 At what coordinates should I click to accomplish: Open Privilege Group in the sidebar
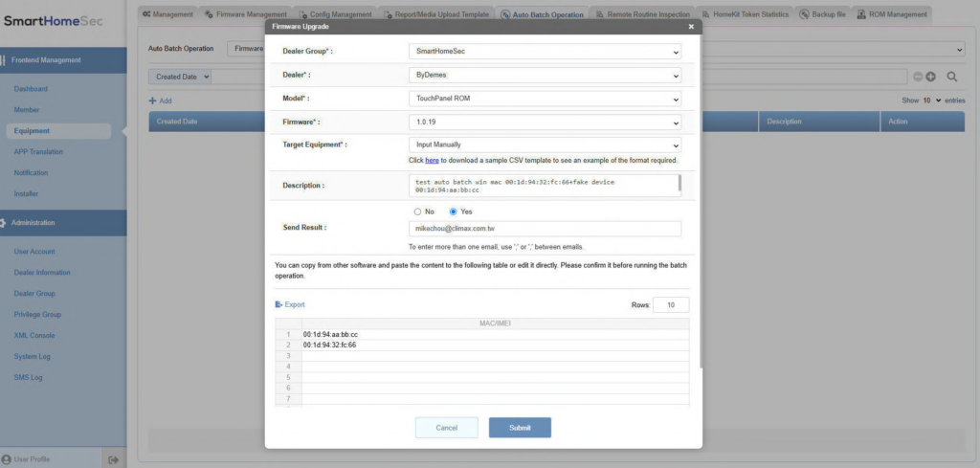[x=37, y=315]
